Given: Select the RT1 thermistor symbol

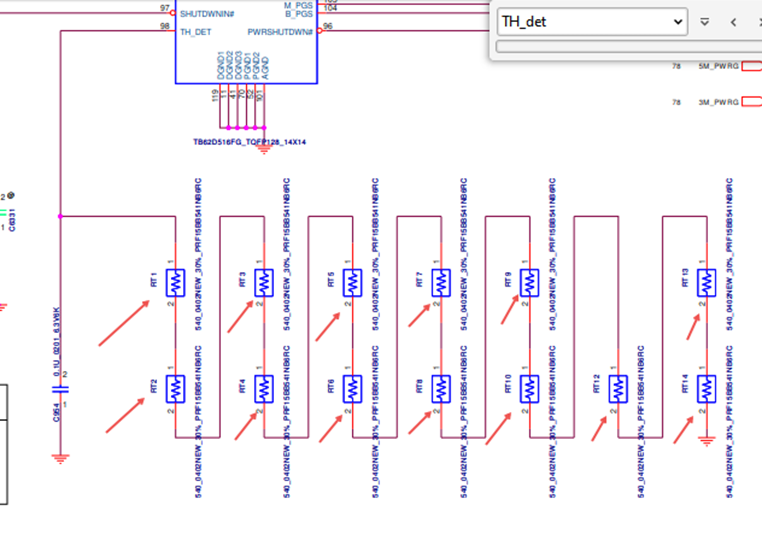Looking at the screenshot, I should pos(176,283).
